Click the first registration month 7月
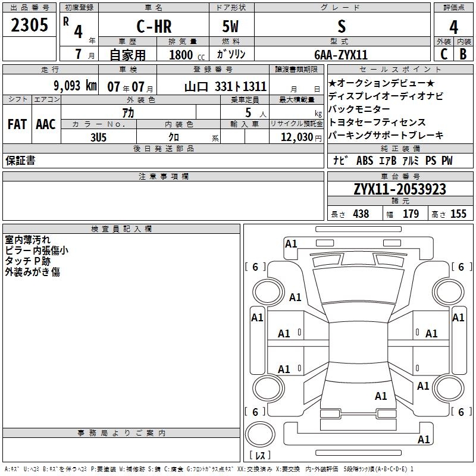 (84, 54)
